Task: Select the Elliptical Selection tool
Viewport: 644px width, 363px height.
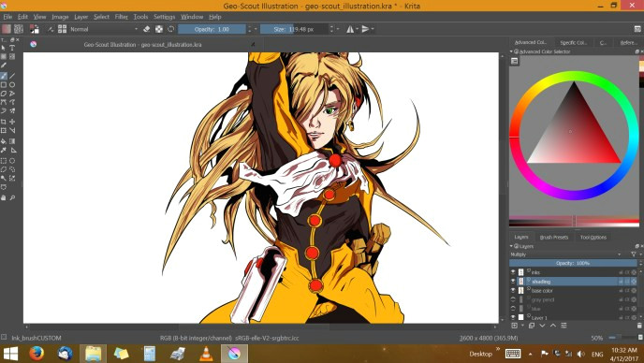Action: pyautogui.click(x=12, y=161)
